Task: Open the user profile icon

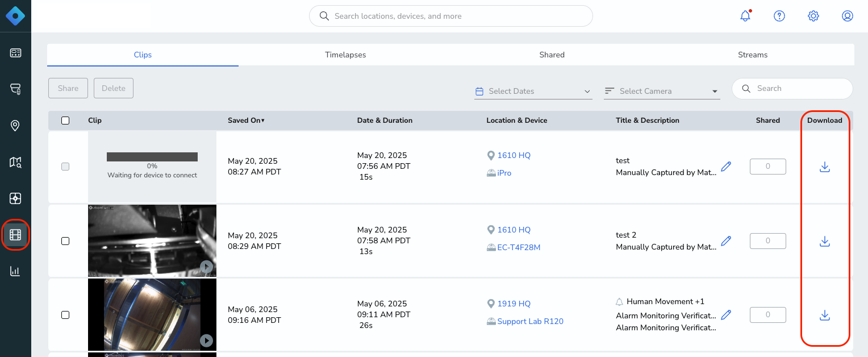Action: point(848,16)
